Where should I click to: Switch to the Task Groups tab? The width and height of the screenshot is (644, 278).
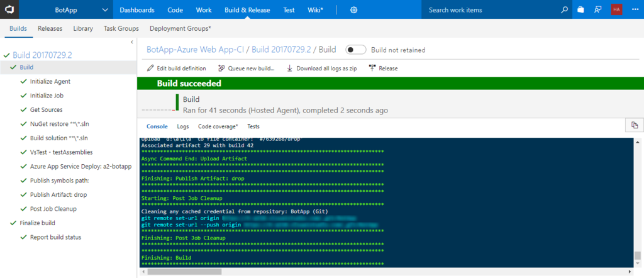[x=121, y=28]
